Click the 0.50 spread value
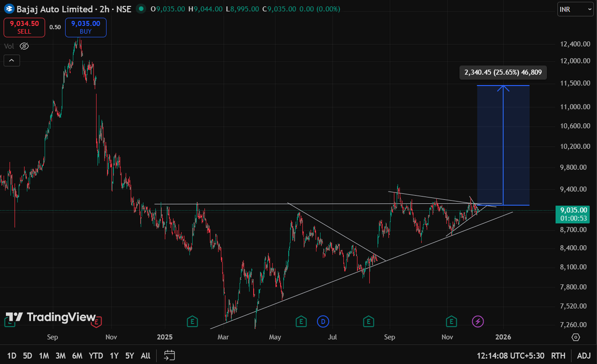This screenshot has height=364, width=597. tap(55, 27)
